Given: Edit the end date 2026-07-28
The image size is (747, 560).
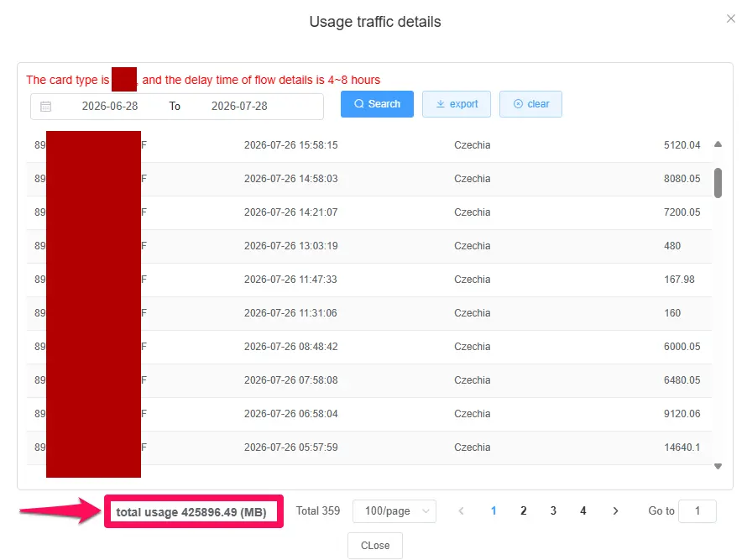Looking at the screenshot, I should click(x=239, y=106).
